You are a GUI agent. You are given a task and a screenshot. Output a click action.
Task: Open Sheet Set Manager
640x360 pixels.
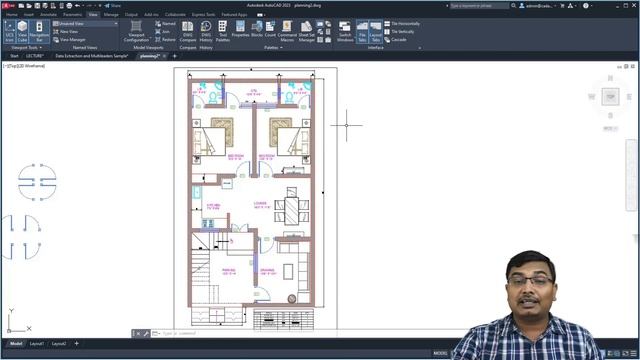(x=307, y=31)
